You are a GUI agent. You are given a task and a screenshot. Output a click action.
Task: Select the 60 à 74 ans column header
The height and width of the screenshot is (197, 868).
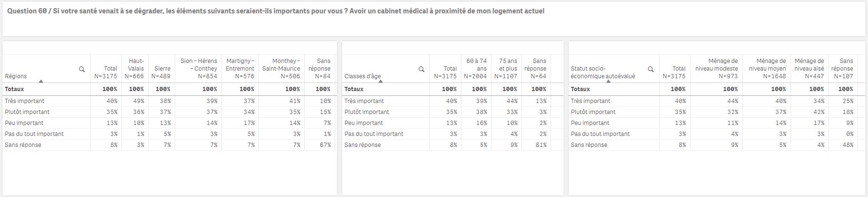click(x=476, y=69)
